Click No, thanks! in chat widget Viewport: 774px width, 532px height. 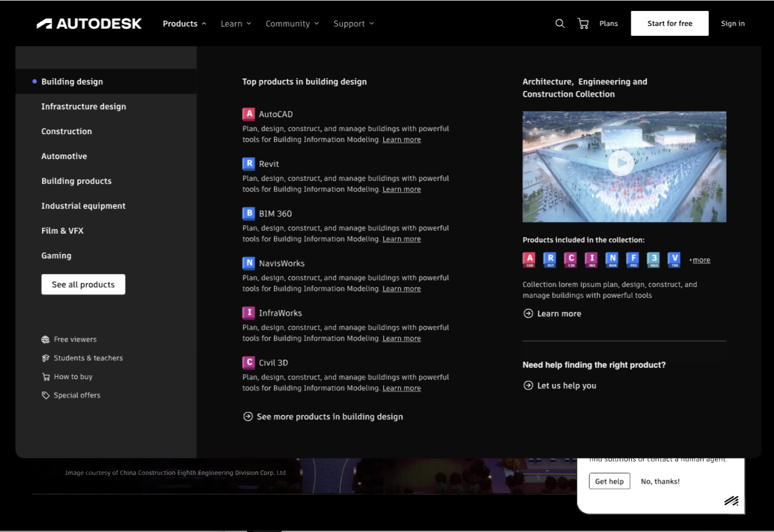click(x=660, y=482)
